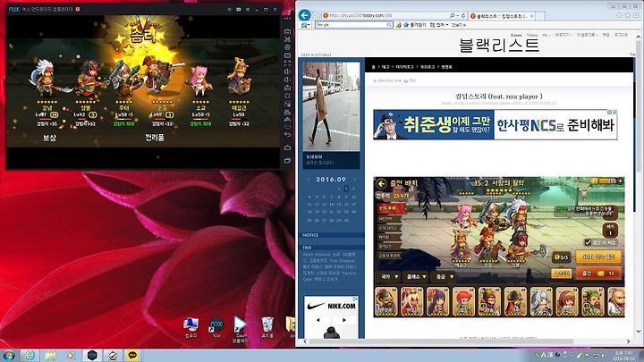Expand the 블로그홈 dropdown in the blog header
This screenshot has height=362, width=644.
(x=588, y=35)
